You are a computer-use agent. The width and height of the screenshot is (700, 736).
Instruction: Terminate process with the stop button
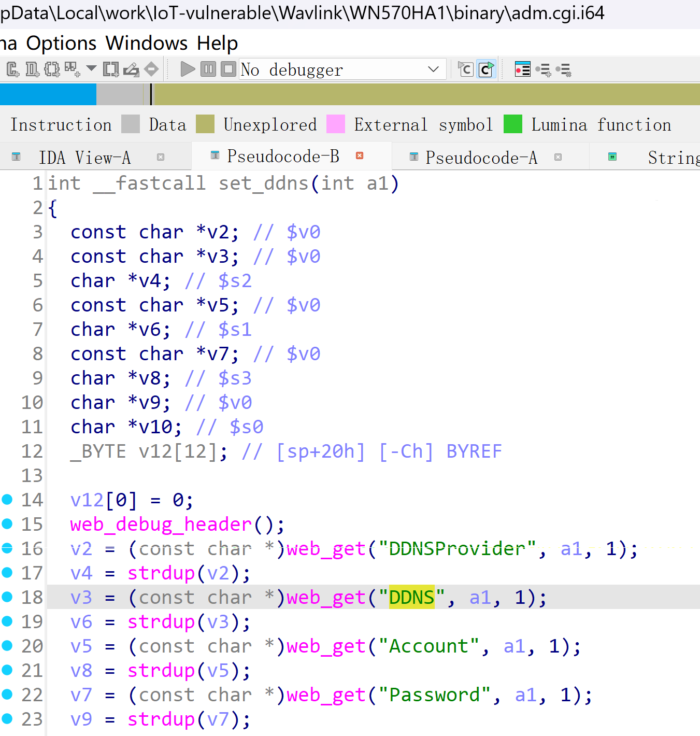[228, 69]
